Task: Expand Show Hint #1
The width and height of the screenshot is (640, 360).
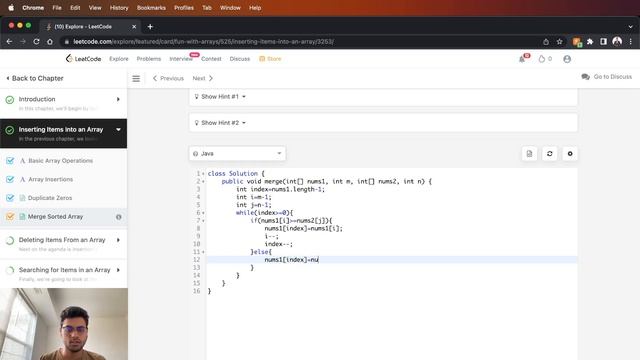Action: (220, 97)
